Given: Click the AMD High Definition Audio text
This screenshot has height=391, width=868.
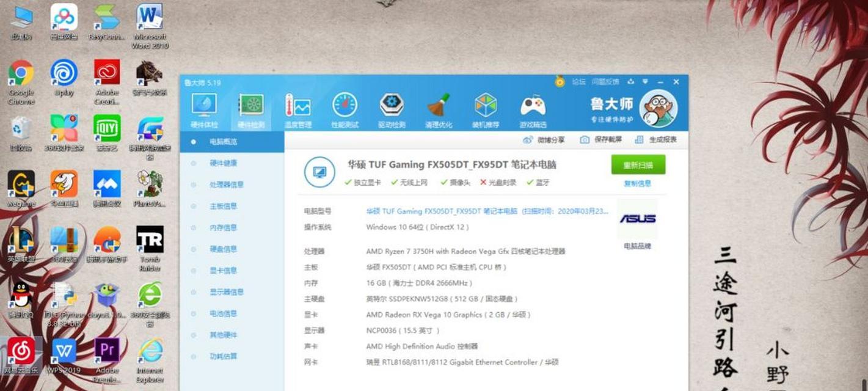Looking at the screenshot, I should [x=422, y=346].
